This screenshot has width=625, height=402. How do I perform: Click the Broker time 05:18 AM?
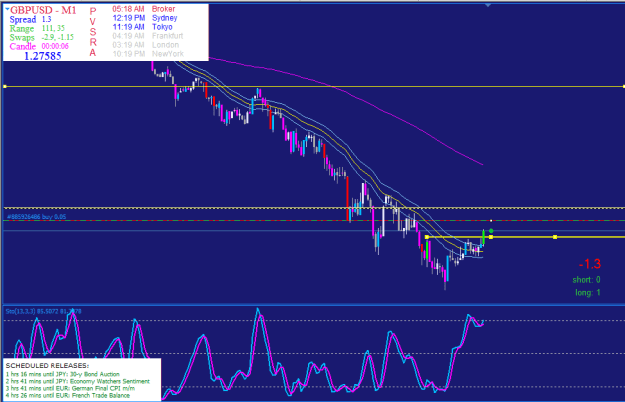pyautogui.click(x=128, y=9)
